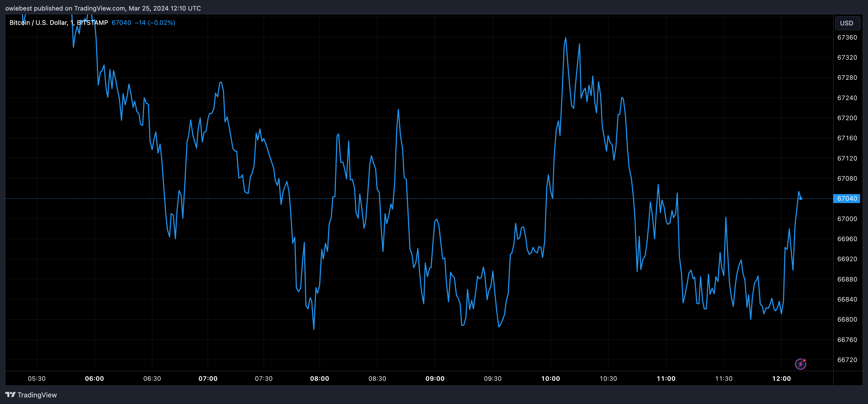Click the 67000 price axis label
The image size is (868, 404).
[847, 219]
